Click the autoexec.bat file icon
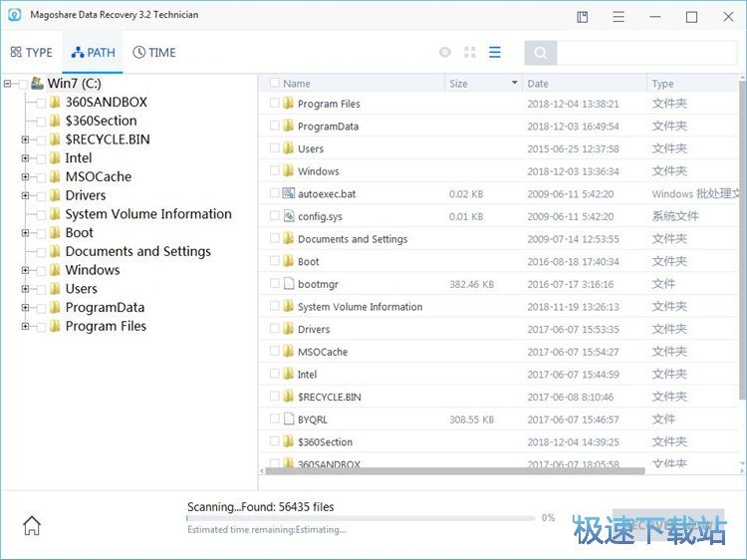747x560 pixels. click(x=288, y=193)
